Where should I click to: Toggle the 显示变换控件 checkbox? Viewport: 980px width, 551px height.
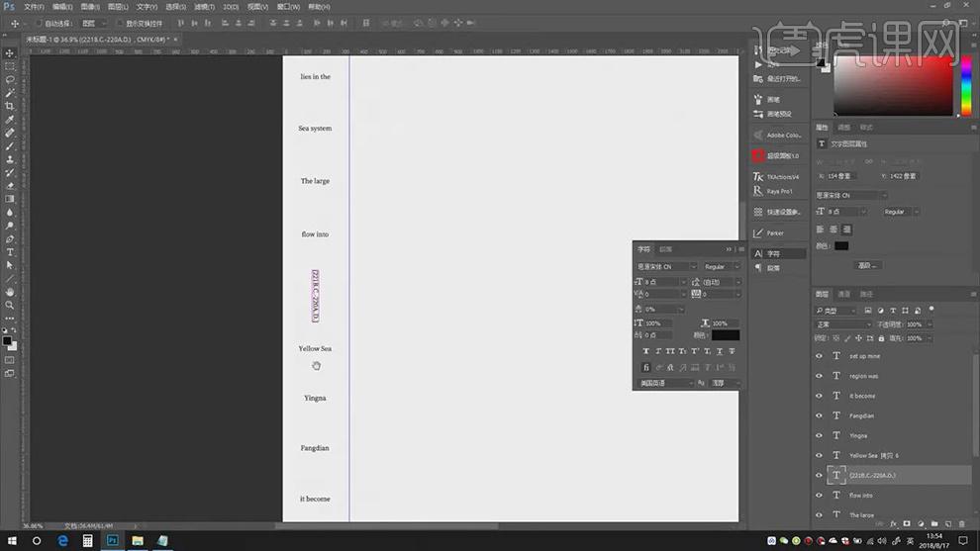(120, 23)
